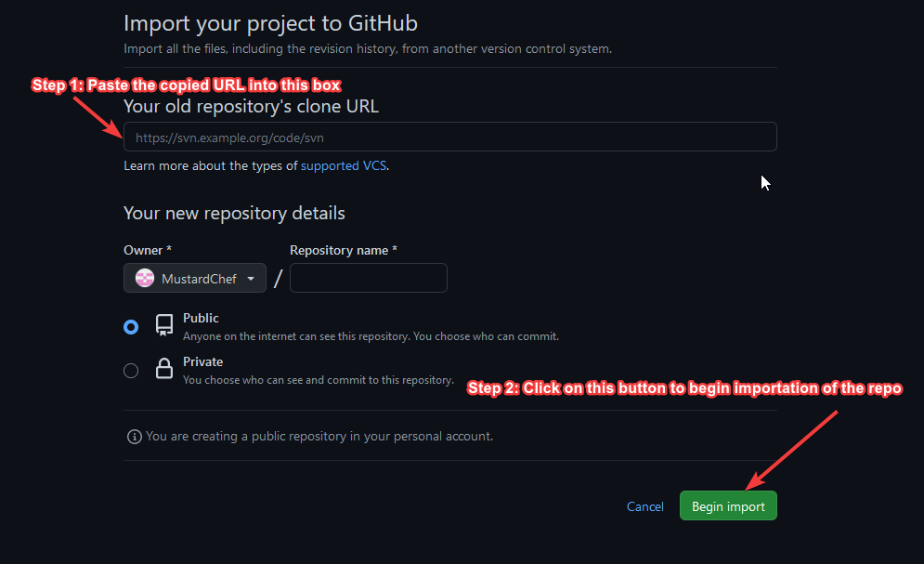Click the info circle icon
The image size is (924, 564).
135,437
